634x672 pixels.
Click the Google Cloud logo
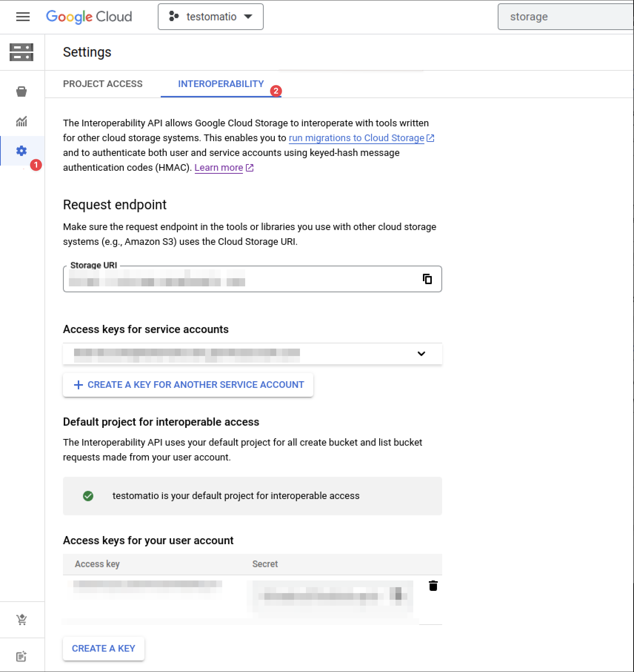(89, 17)
